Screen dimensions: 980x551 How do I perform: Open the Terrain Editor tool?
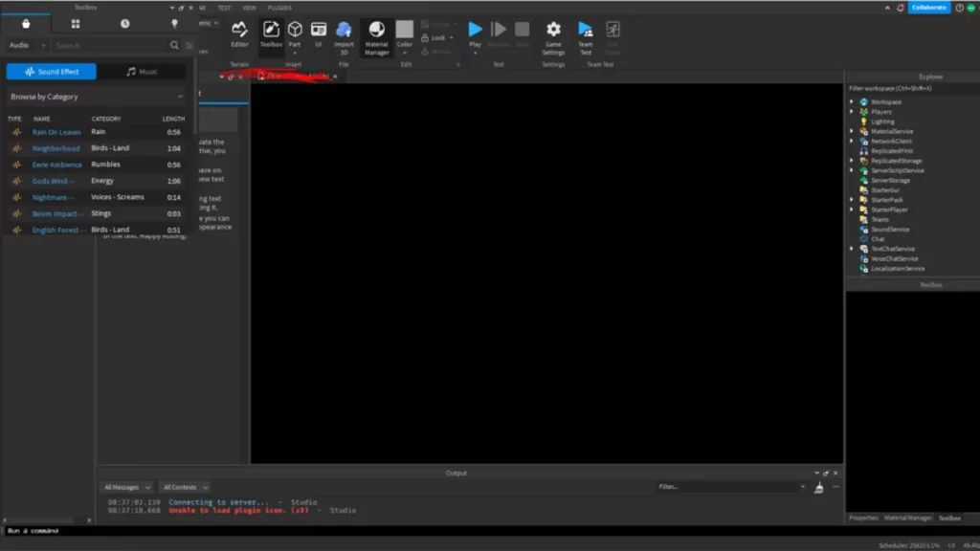click(x=239, y=34)
